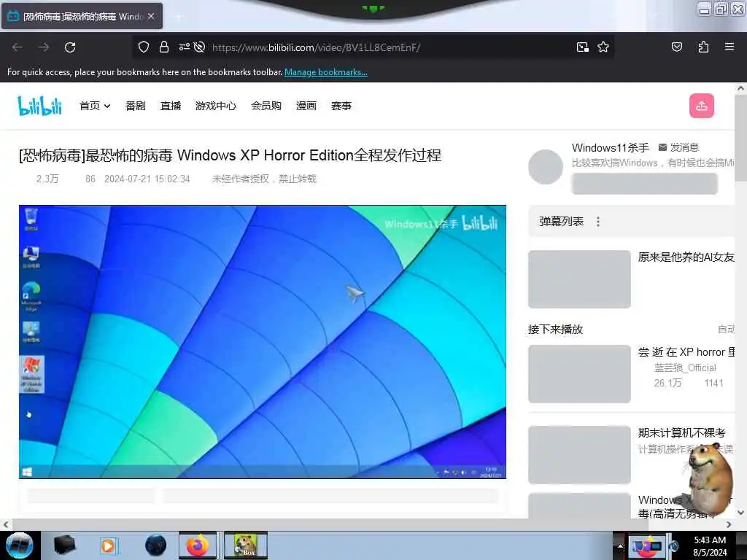Viewport: 747px width, 560px height.
Task: Open the black box taskbar icon
Action: (x=64, y=545)
